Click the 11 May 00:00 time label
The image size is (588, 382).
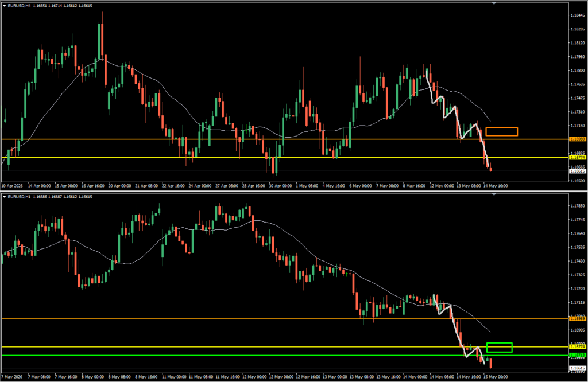pos(175,377)
